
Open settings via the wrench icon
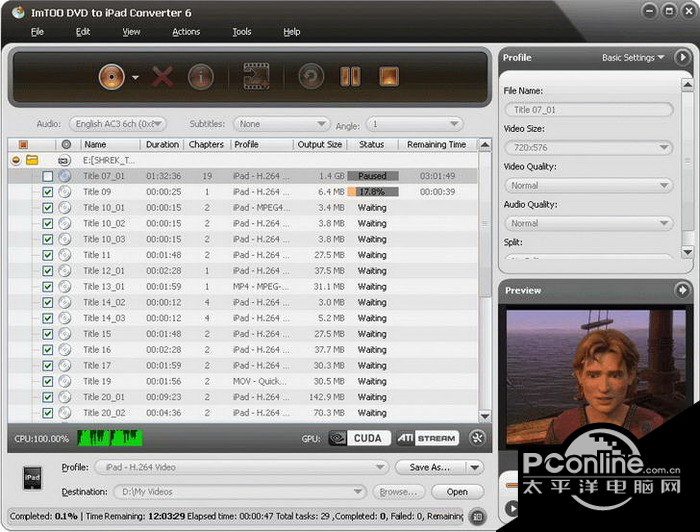[478, 438]
